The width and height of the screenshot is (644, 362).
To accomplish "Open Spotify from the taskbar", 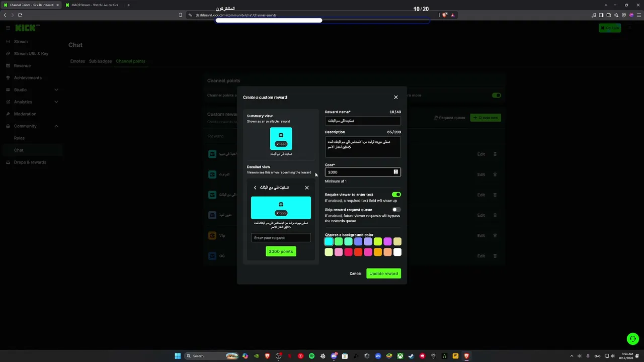I will [x=311, y=356].
